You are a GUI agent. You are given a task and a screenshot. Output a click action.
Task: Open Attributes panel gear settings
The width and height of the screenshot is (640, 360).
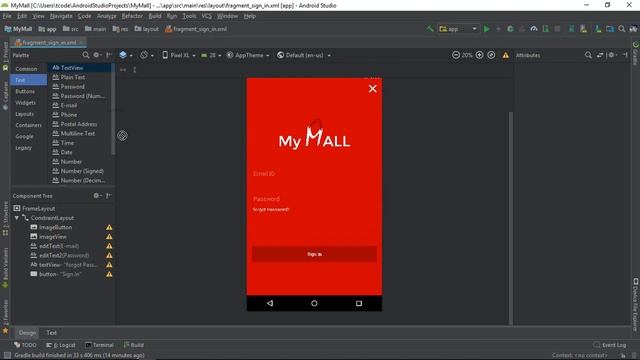click(x=611, y=55)
